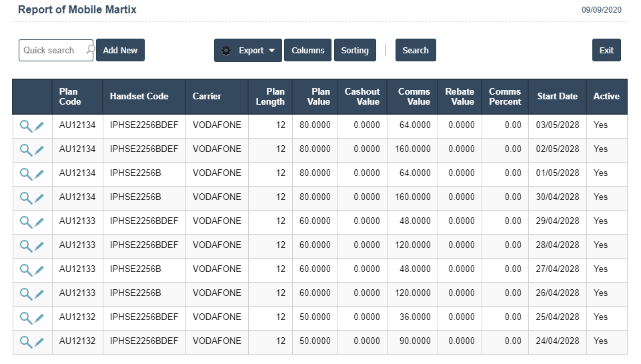Edit the row with start date 24/04/2028
Image resolution: width=641 pixels, height=364 pixels.
(x=39, y=342)
